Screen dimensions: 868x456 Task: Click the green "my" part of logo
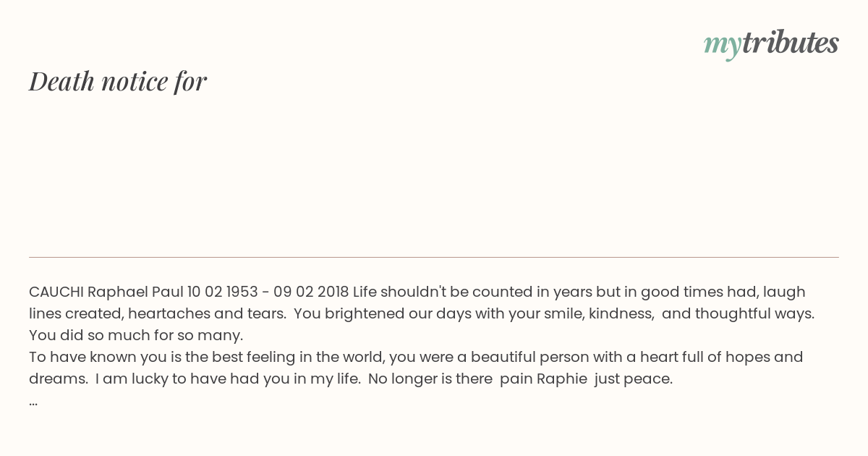click(722, 46)
